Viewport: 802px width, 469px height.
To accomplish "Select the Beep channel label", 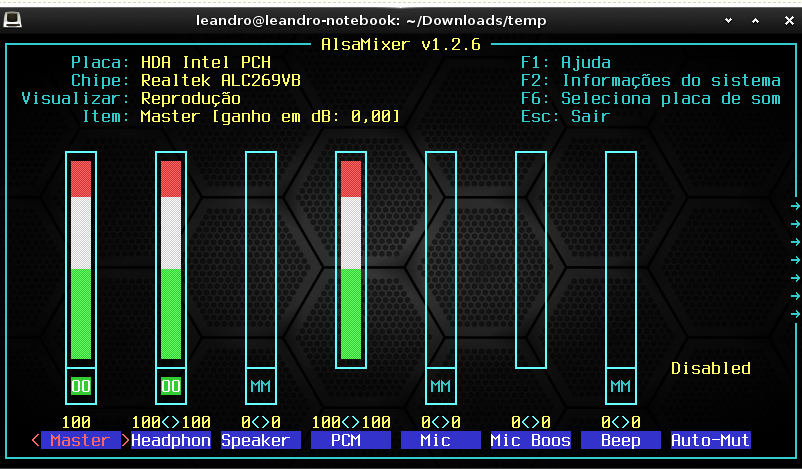I will [621, 440].
